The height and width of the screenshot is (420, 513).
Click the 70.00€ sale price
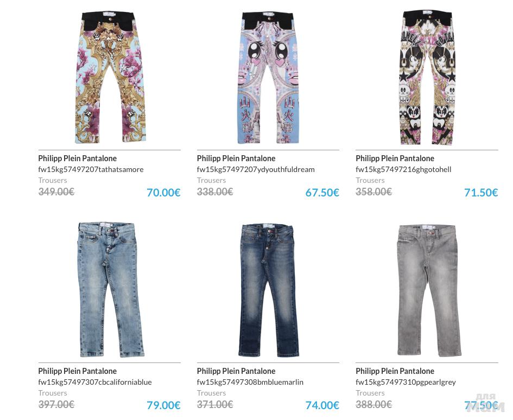[163, 192]
